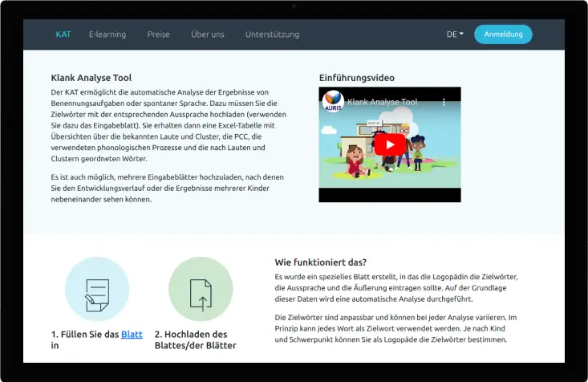This screenshot has width=588, height=382.
Task: Open the KAT menu item
Action: click(63, 35)
